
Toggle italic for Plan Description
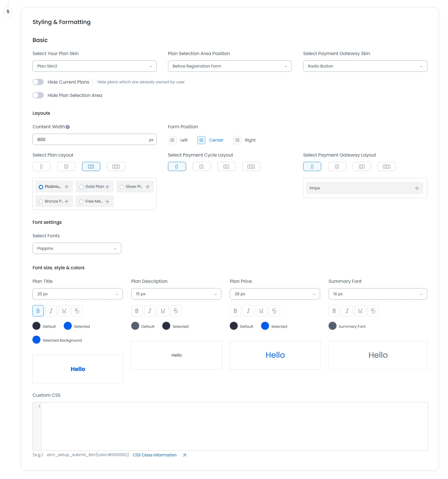coord(150,311)
